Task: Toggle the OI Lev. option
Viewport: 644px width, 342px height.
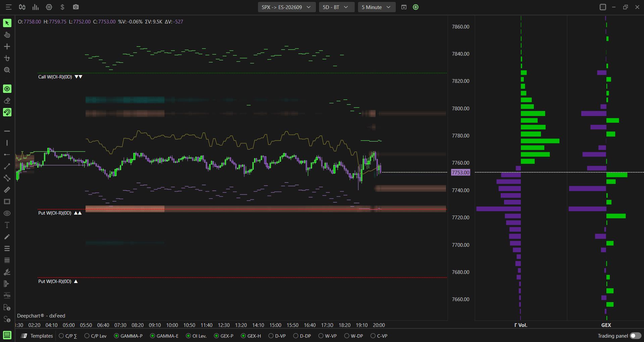Action: tap(196, 336)
